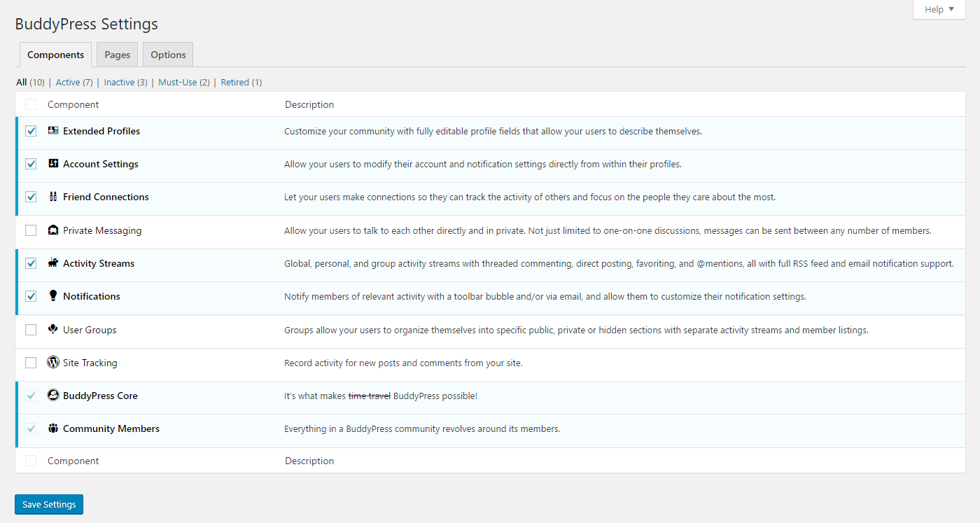Click the Component column label in footer
The width and height of the screenshot is (980, 523).
coord(73,461)
